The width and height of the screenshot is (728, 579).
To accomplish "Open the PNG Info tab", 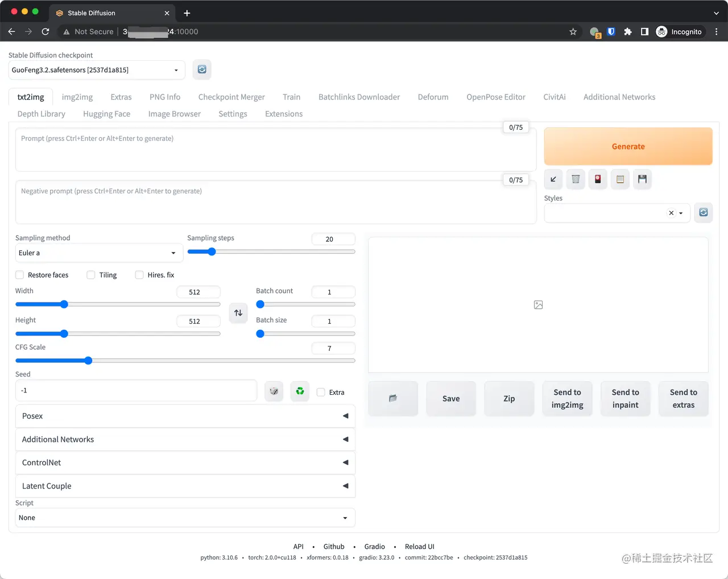I will point(165,97).
